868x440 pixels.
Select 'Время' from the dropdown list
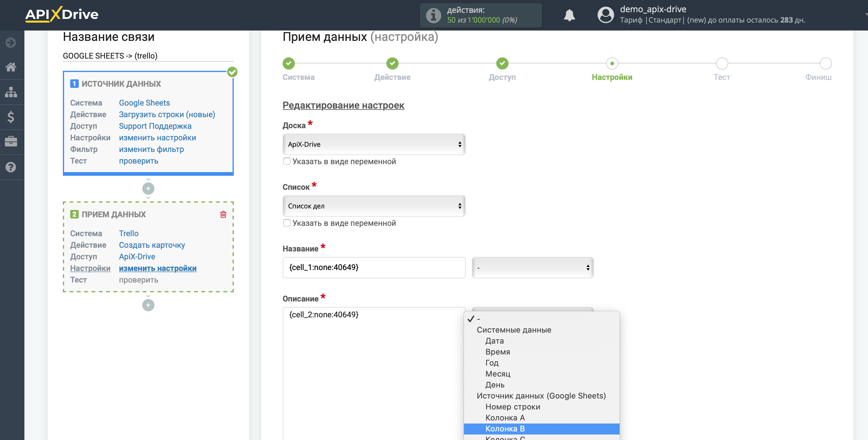[541, 352]
